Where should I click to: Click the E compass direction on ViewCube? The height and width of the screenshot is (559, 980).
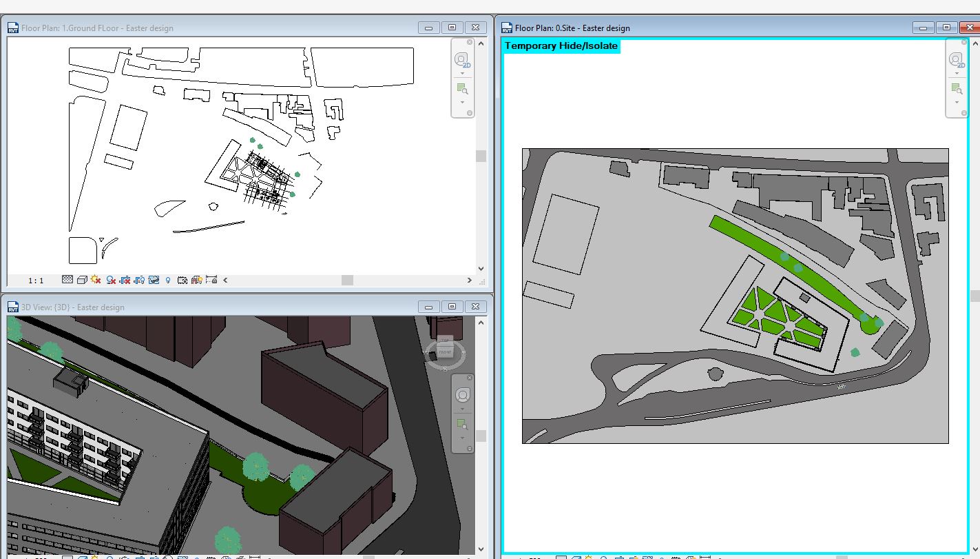[x=465, y=353]
